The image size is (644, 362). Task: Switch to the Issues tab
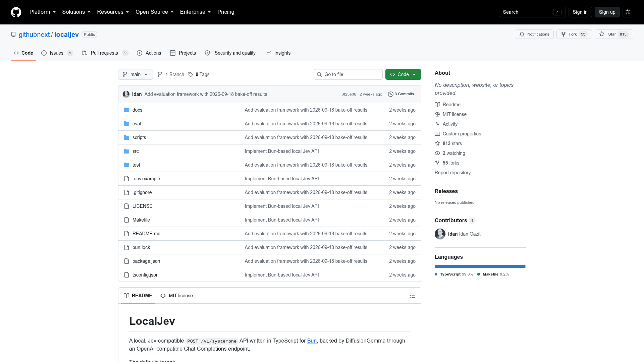coord(57,53)
